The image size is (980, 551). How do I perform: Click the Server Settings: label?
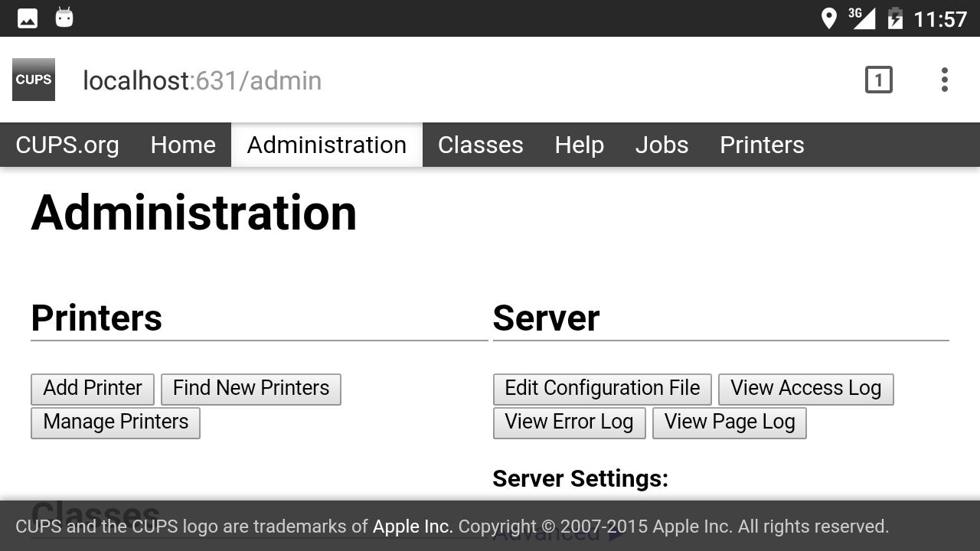pos(580,478)
